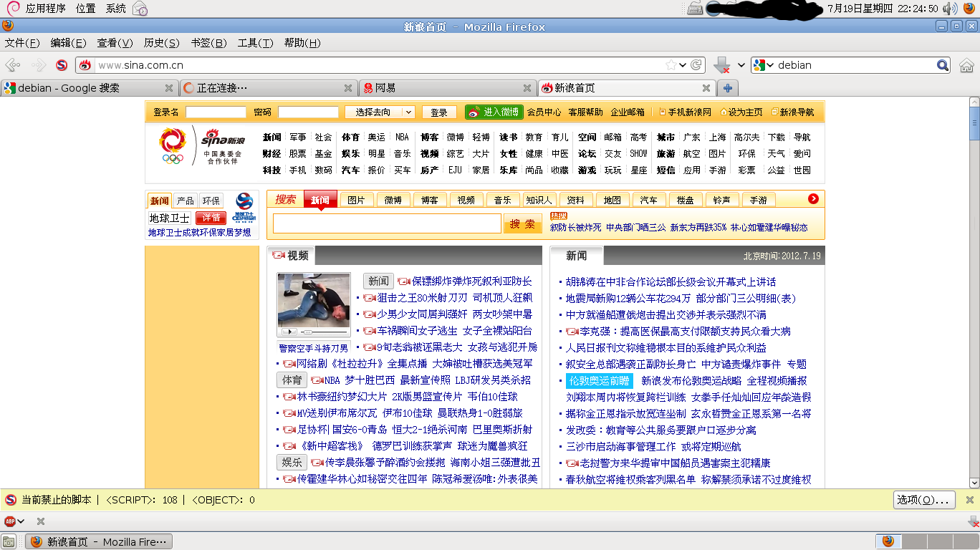Click the 进入微博 button
The width and height of the screenshot is (980, 550).
(494, 112)
